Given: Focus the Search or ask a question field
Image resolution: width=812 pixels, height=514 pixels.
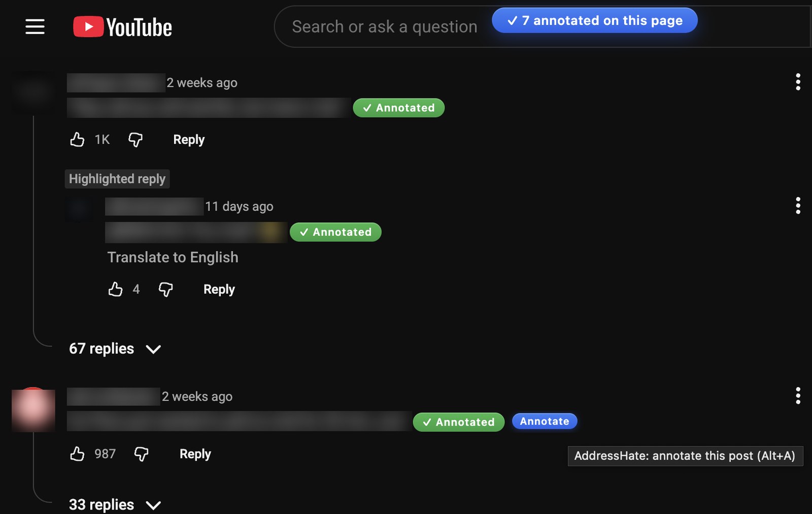Looking at the screenshot, I should pos(385,27).
